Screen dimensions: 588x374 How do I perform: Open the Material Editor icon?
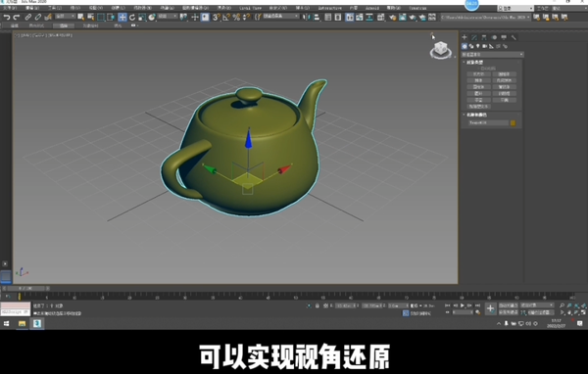(x=381, y=17)
